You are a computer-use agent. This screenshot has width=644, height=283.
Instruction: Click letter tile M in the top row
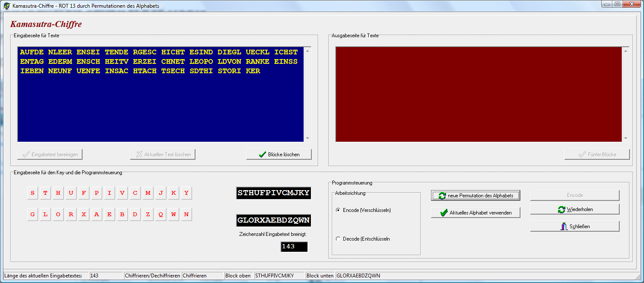(x=148, y=193)
